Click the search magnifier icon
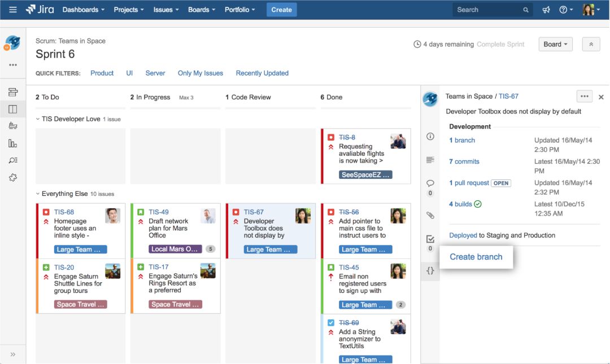The height and width of the screenshot is (364, 610). pos(526,10)
